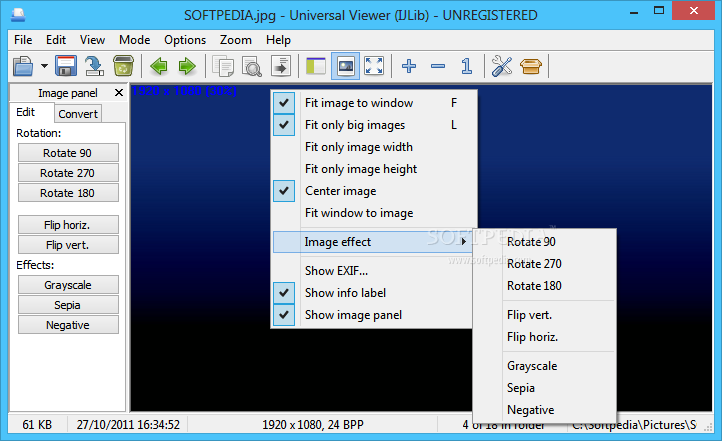Click the Copy toolbar icon

(223, 66)
